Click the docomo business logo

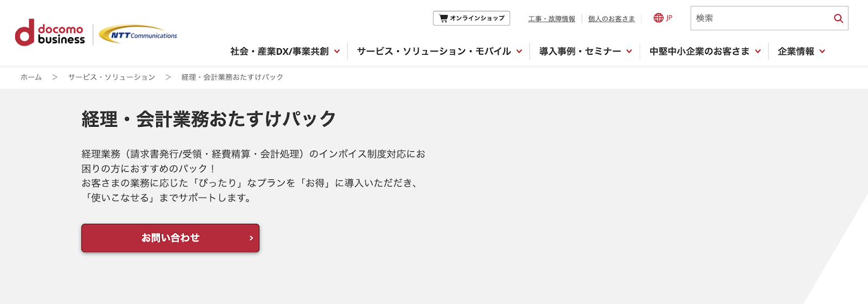(50, 33)
